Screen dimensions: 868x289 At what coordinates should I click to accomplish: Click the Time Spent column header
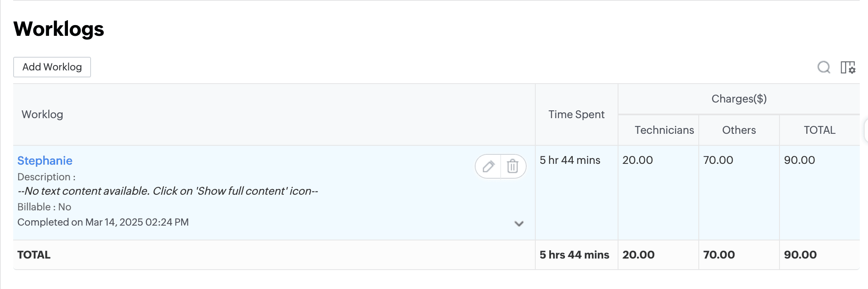point(576,114)
